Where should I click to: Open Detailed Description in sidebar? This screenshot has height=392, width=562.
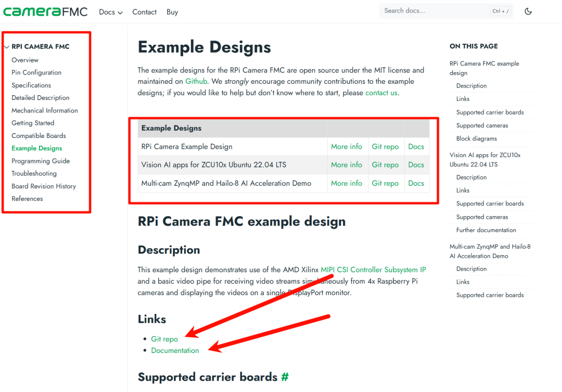click(x=41, y=98)
